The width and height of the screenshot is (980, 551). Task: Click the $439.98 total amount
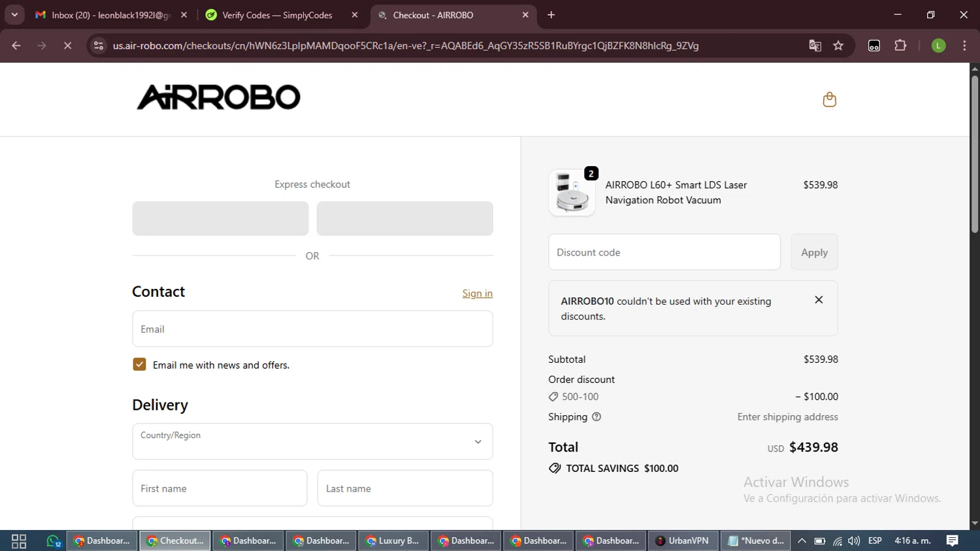tap(813, 447)
